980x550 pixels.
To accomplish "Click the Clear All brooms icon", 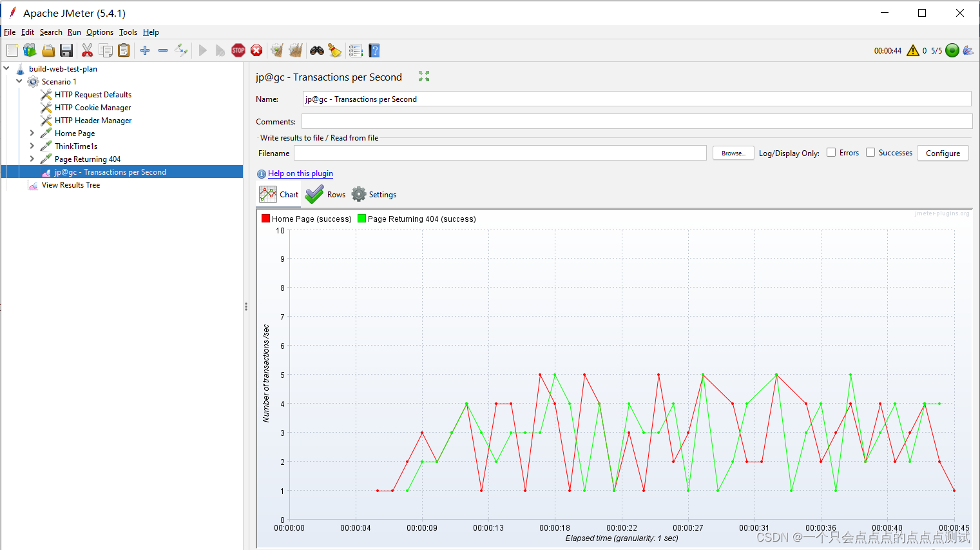I will pos(296,50).
